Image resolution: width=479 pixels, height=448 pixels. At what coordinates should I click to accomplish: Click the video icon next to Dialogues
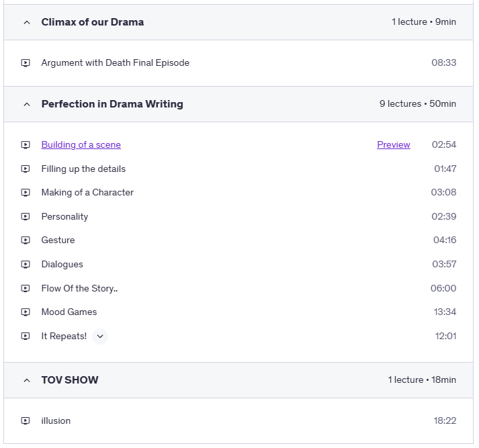pyautogui.click(x=26, y=265)
